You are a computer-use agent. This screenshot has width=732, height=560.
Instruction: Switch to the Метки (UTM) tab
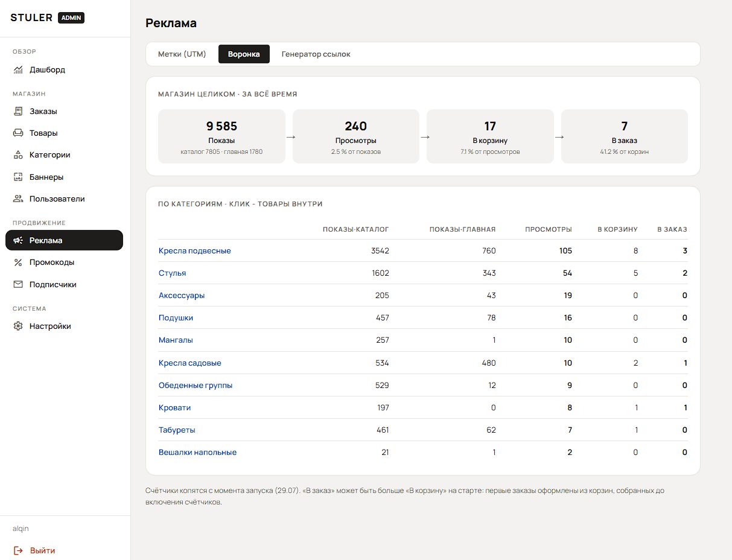[x=182, y=54]
